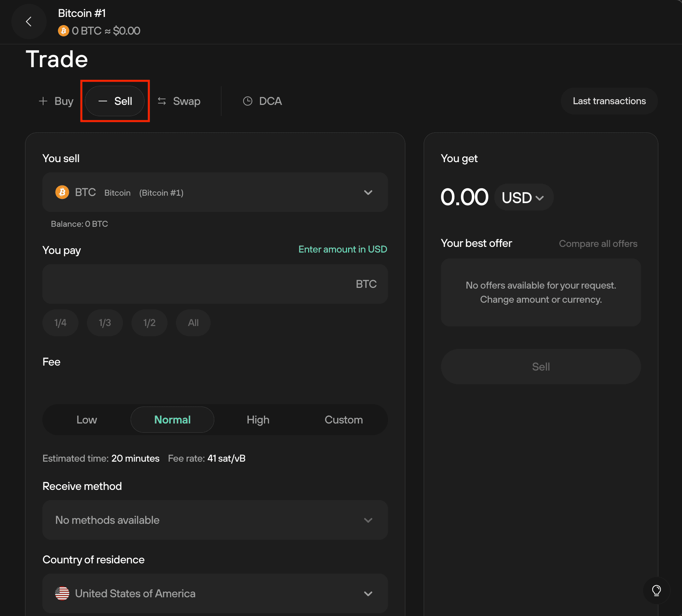The image size is (682, 616).
Task: Open the USD currency dropdown
Action: [523, 197]
